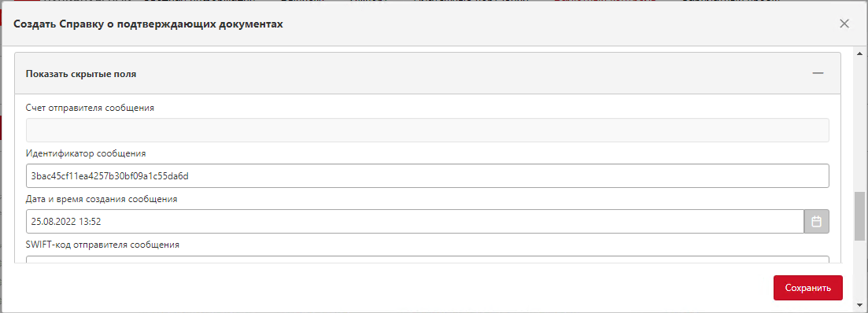The image size is (868, 313).
Task: Click the scrollbar track above the thumb
Action: click(x=859, y=125)
